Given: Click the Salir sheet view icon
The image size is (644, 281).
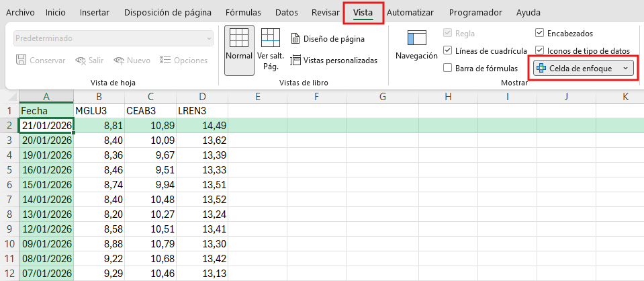Looking at the screenshot, I should click(81, 61).
